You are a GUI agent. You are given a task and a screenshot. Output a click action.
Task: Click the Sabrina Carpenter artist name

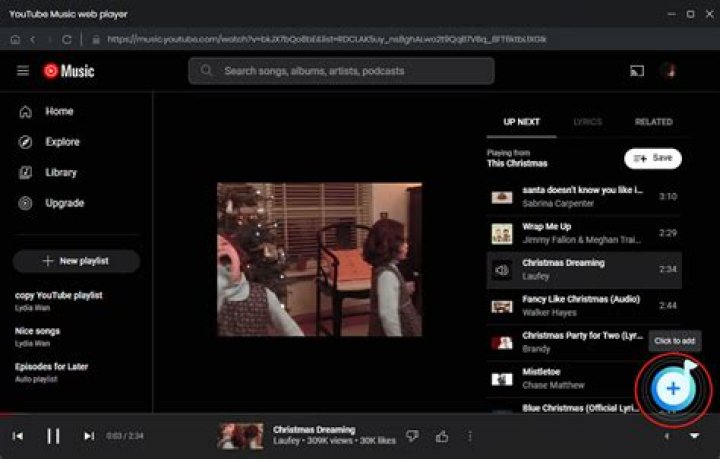pyautogui.click(x=558, y=203)
